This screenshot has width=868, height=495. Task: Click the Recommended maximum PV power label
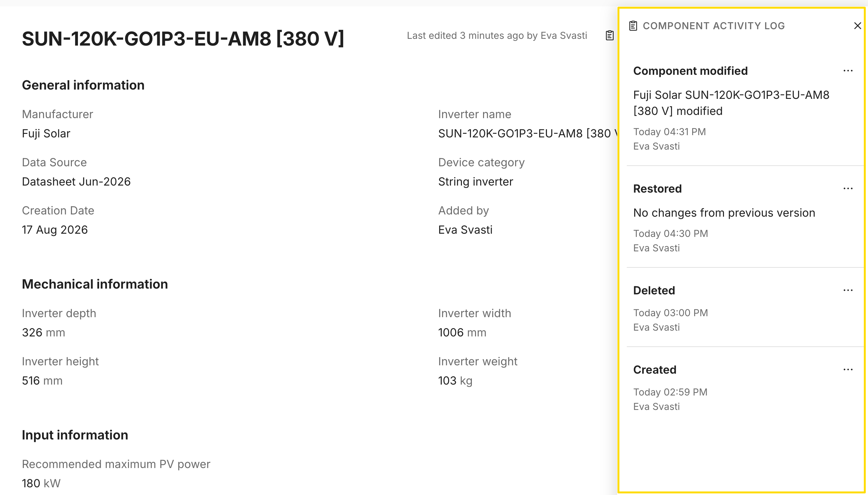[116, 465]
